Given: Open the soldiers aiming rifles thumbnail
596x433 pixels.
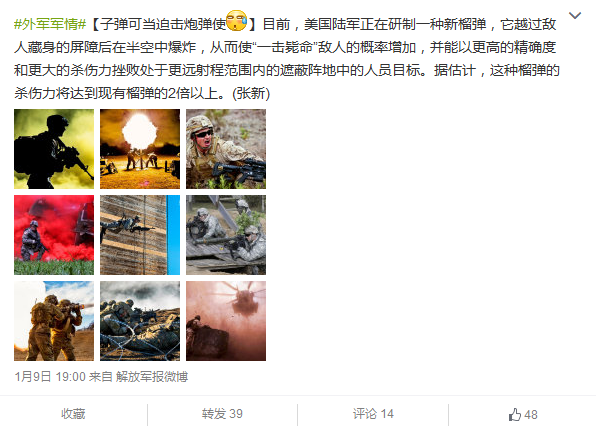Looking at the screenshot, I should point(226,235).
